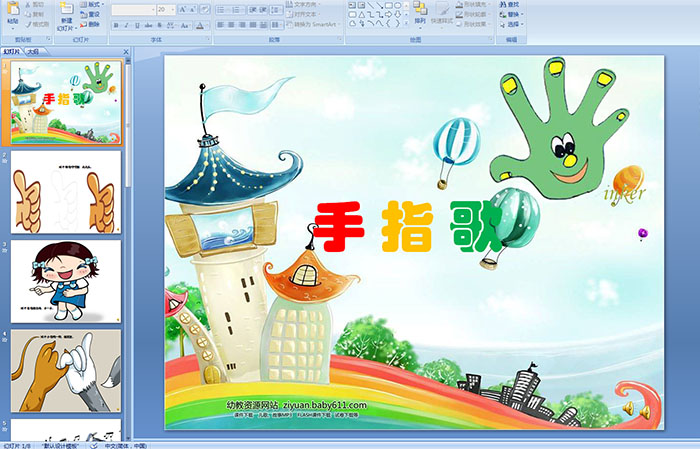The width and height of the screenshot is (700, 449).
Task: Pick the Down Arrow block shape
Action: click(397, 15)
